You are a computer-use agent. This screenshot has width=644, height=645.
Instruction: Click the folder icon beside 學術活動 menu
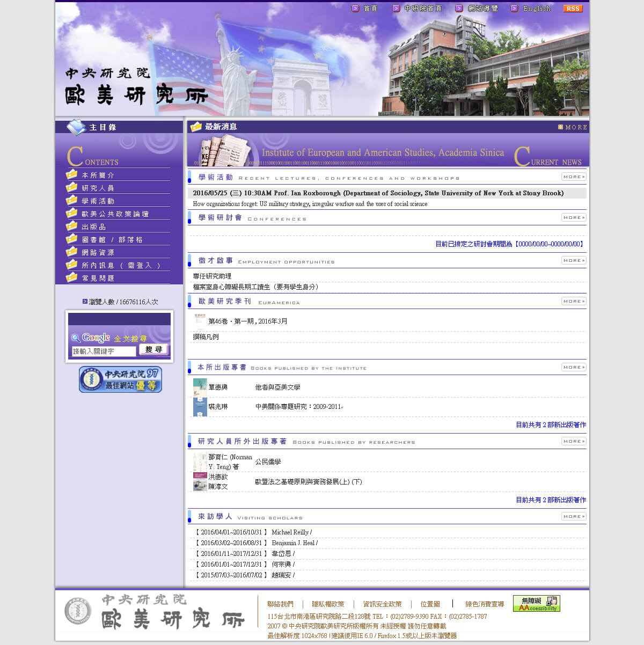tap(71, 200)
